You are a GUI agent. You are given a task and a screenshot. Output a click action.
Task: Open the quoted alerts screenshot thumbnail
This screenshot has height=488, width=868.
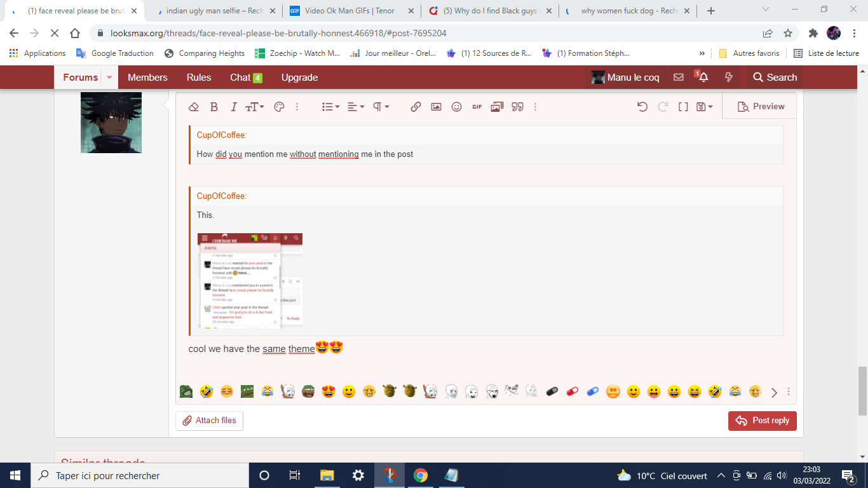[x=250, y=280]
